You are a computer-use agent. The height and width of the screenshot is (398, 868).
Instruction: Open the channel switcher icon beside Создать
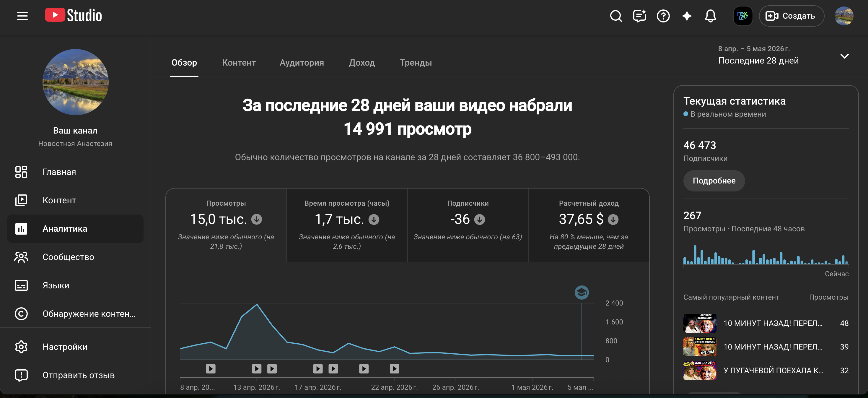click(743, 16)
